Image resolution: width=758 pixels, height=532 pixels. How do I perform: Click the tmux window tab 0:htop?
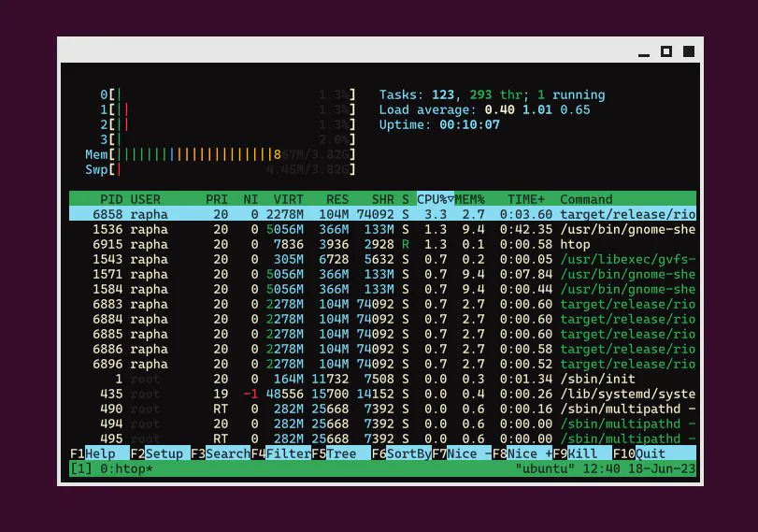[x=126, y=468]
